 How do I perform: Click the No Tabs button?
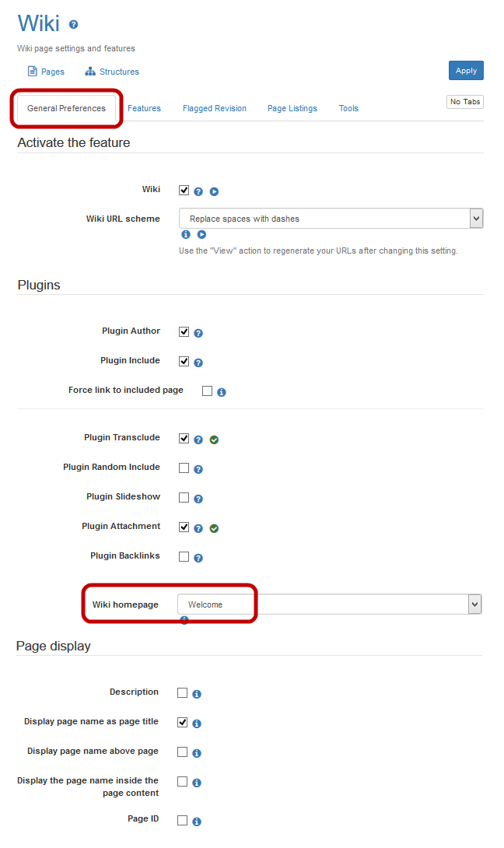point(465,102)
